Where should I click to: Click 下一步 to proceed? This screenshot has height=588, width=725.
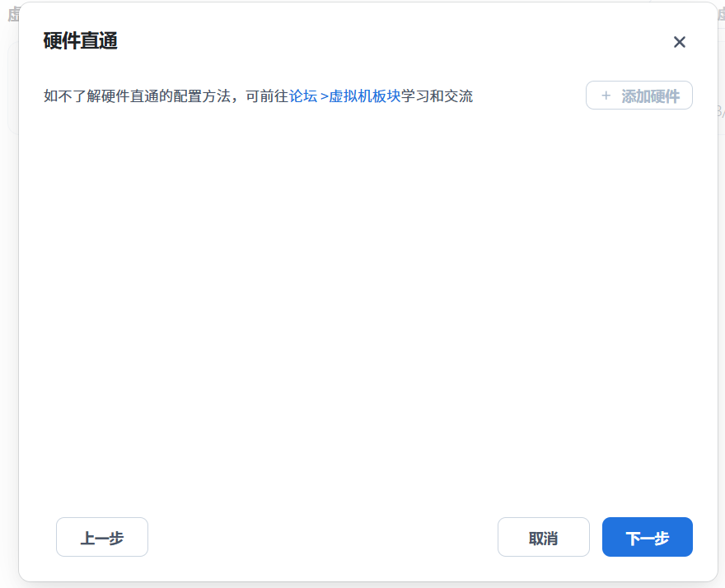647,536
